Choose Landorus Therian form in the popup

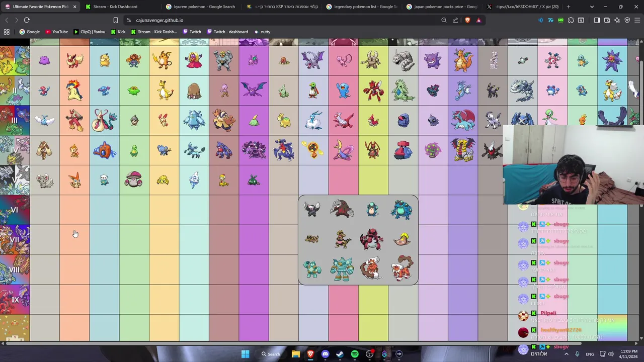pos(401,269)
